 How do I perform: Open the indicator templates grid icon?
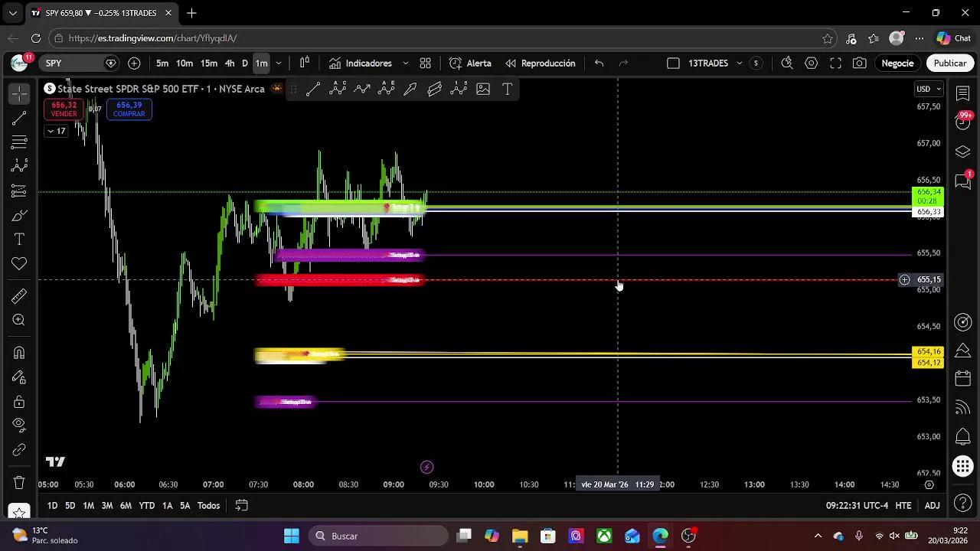[425, 63]
